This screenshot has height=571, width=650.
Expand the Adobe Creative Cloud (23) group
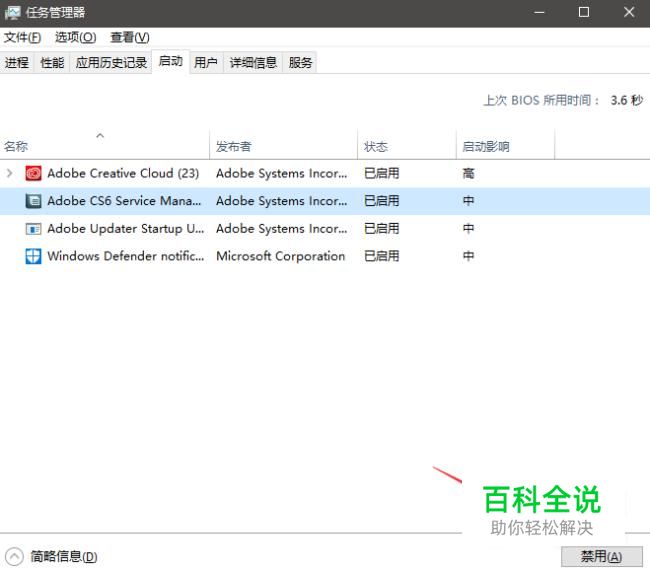[x=10, y=173]
